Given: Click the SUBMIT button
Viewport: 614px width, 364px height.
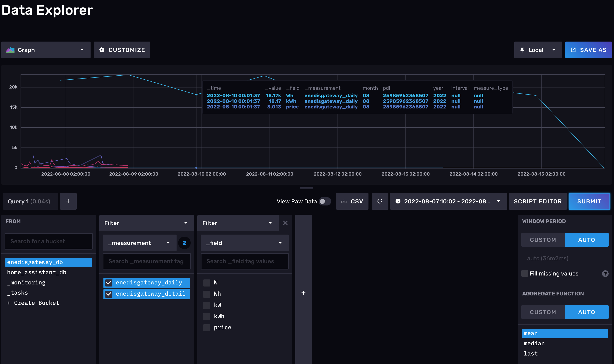Looking at the screenshot, I should click(x=589, y=201).
